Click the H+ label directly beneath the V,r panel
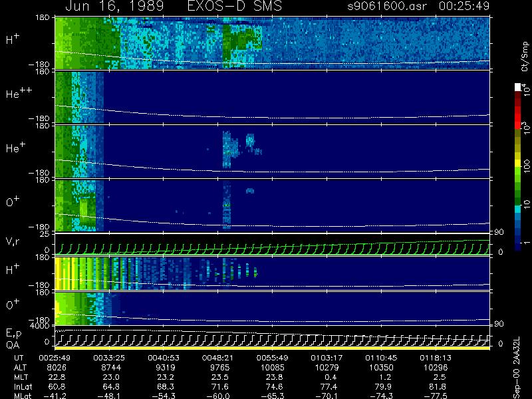Screen dimensions: 532x399 (13, 269)
